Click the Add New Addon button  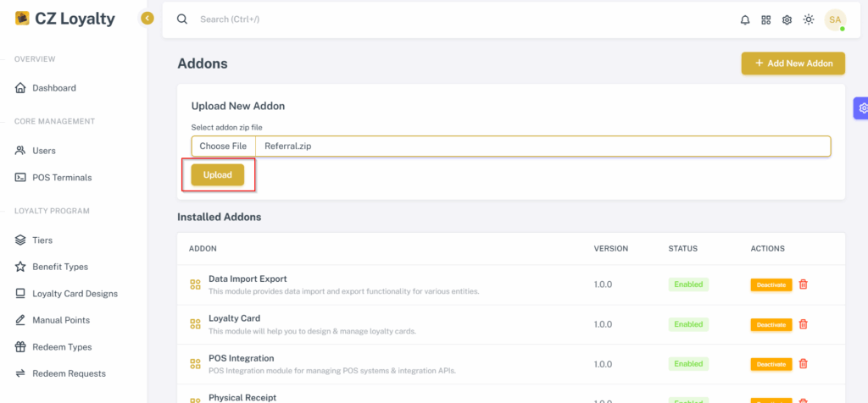point(793,63)
